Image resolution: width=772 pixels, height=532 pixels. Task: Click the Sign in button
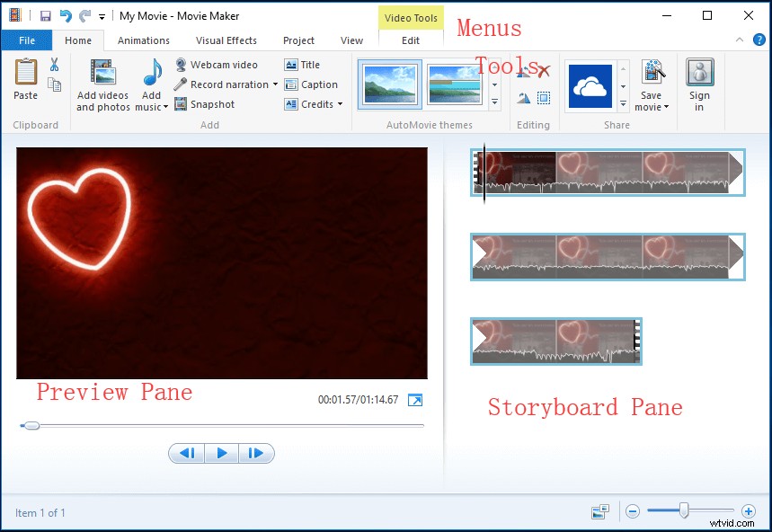pos(700,84)
